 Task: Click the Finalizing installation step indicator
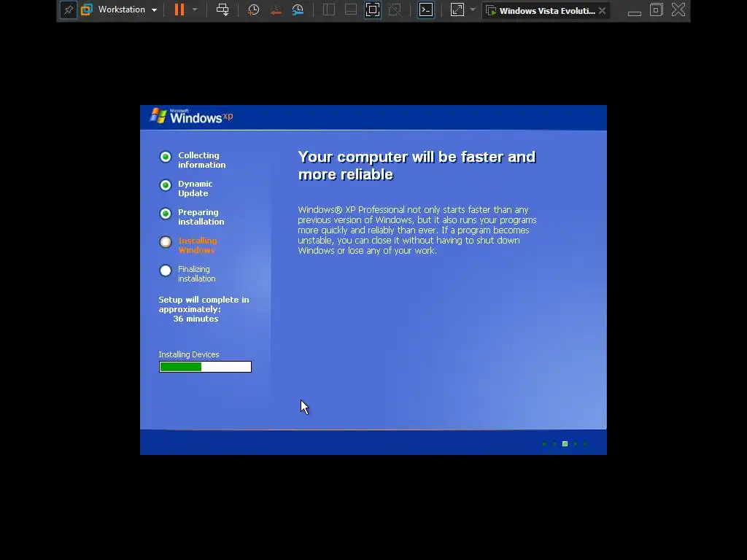[166, 271]
